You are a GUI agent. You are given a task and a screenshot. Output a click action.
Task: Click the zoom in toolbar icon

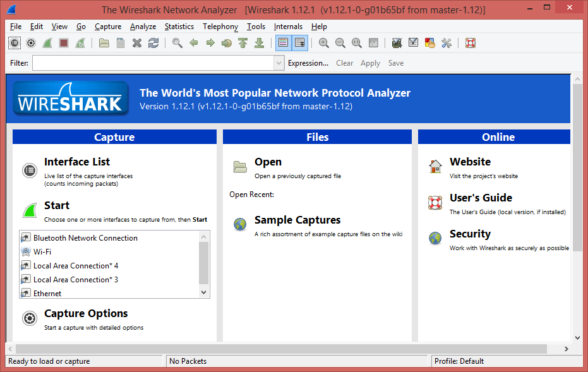click(x=324, y=43)
